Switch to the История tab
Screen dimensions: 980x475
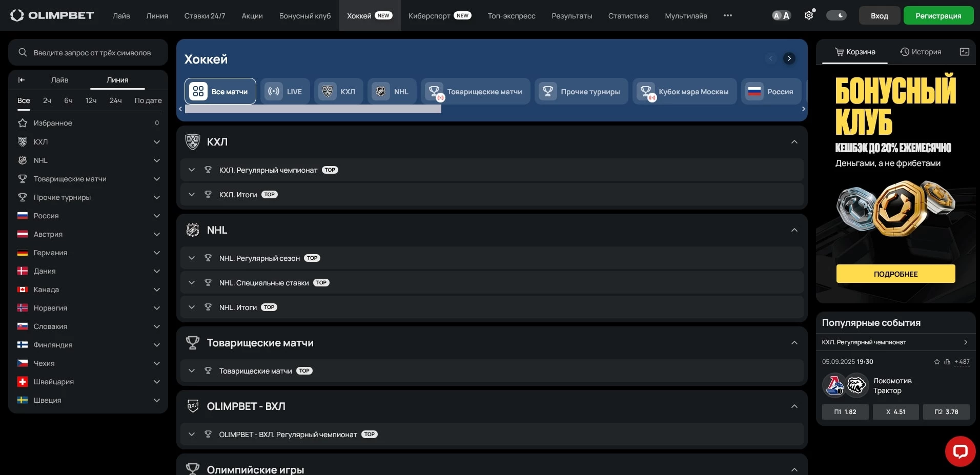(x=921, y=52)
